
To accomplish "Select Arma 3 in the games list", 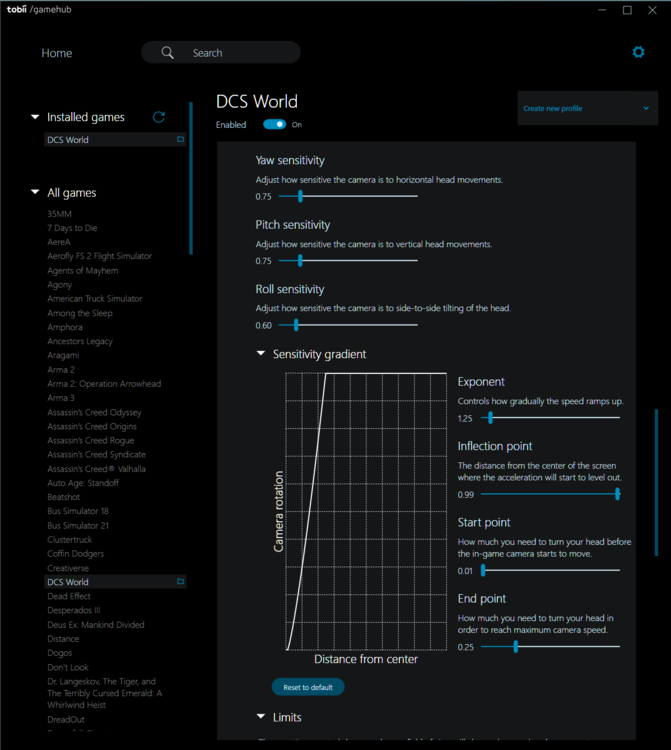I will click(61, 398).
